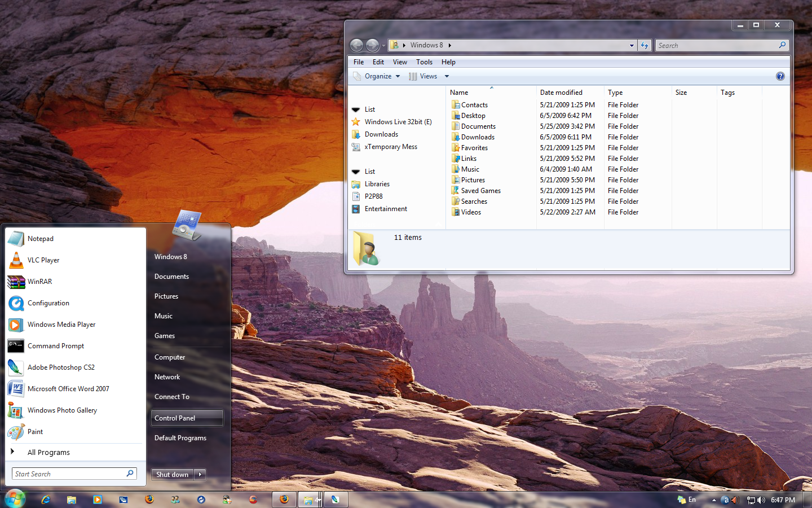Open the Views dropdown menu
Viewport: 812px width, 508px height.
(x=429, y=76)
